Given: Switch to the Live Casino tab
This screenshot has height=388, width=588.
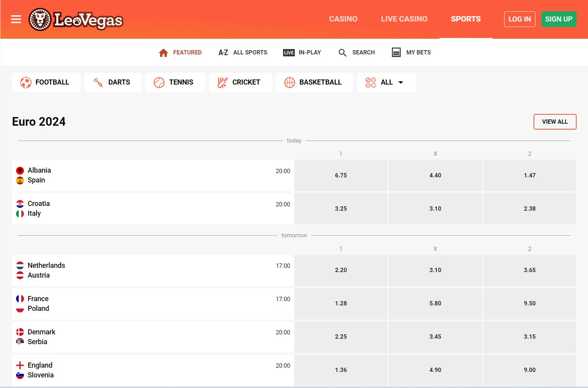Looking at the screenshot, I should (x=404, y=19).
